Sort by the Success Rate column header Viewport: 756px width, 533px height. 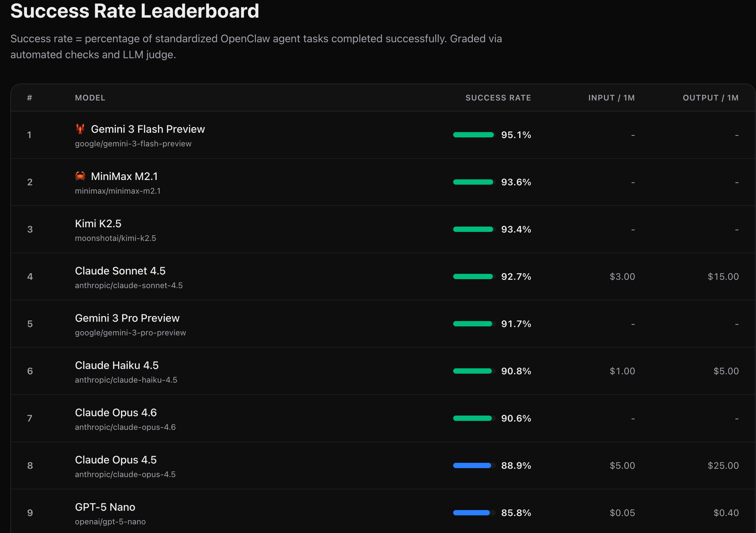pyautogui.click(x=498, y=98)
